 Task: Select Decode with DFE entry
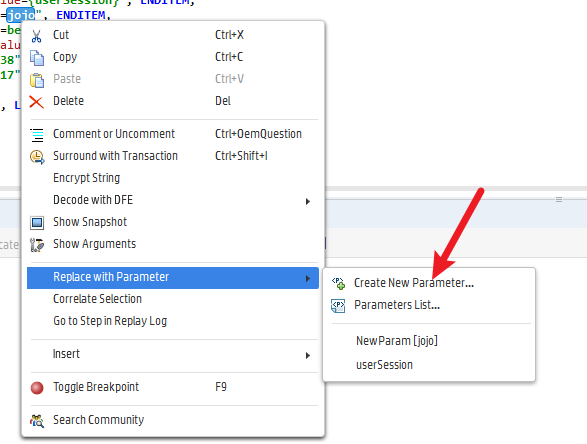coord(173,200)
